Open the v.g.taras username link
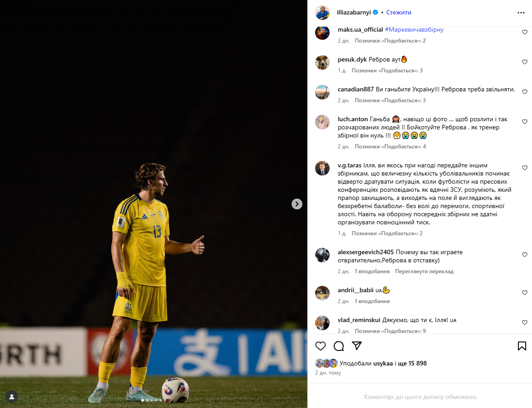The image size is (532, 408). point(350,166)
